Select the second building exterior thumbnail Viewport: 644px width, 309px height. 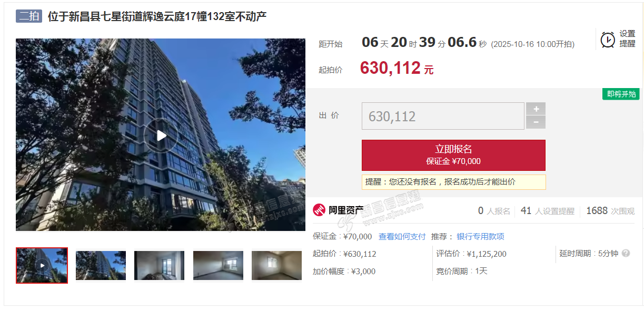tap(101, 265)
